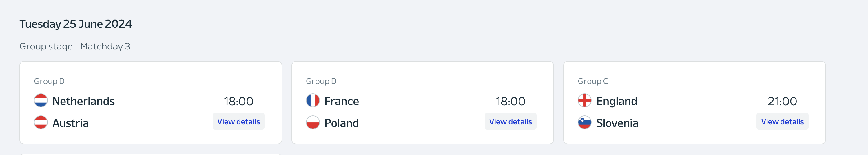
Task: Select the England team name
Action: click(x=617, y=101)
